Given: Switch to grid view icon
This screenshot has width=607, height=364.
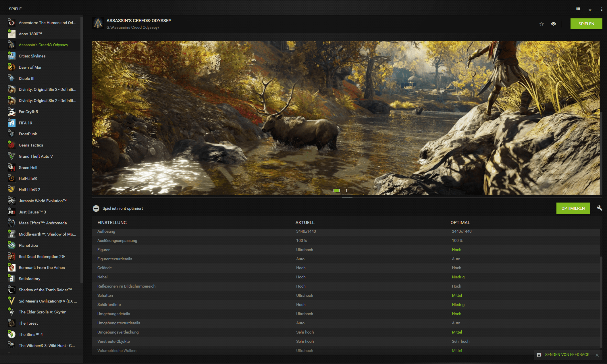Looking at the screenshot, I should (x=578, y=9).
